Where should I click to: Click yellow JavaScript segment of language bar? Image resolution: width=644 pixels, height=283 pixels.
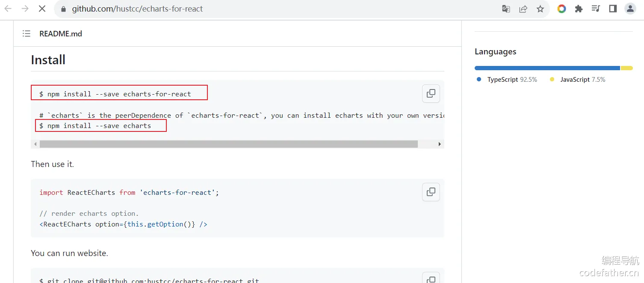point(627,68)
